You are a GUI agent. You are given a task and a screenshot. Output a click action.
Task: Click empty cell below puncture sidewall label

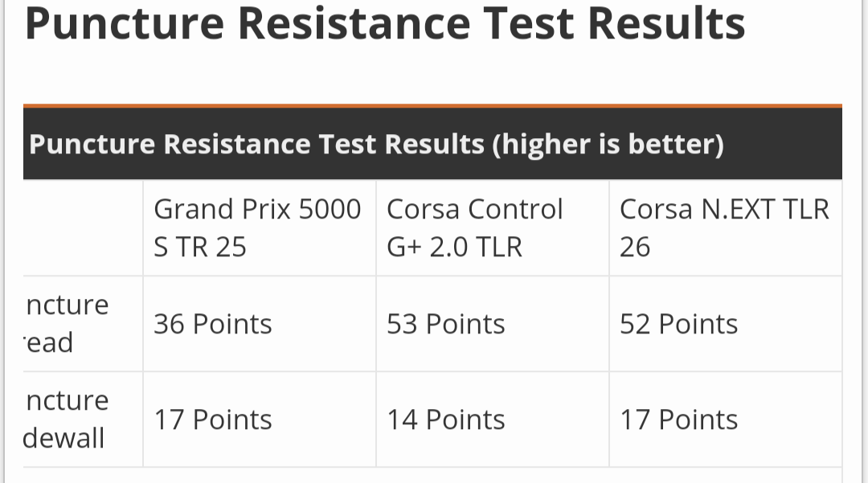83,476
